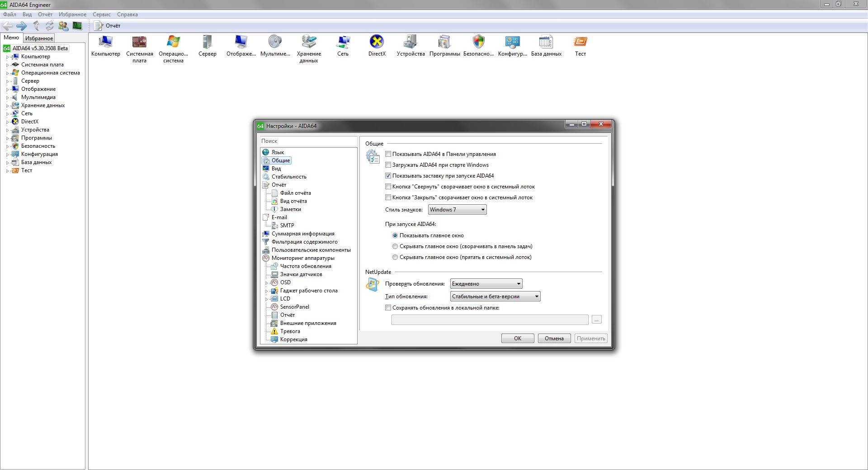
Task: Open Тип обновления dropdown
Action: [495, 296]
